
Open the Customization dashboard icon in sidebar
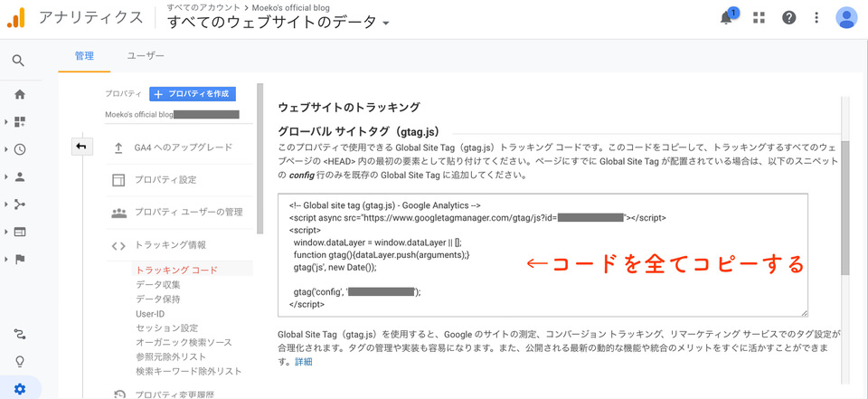(20, 121)
